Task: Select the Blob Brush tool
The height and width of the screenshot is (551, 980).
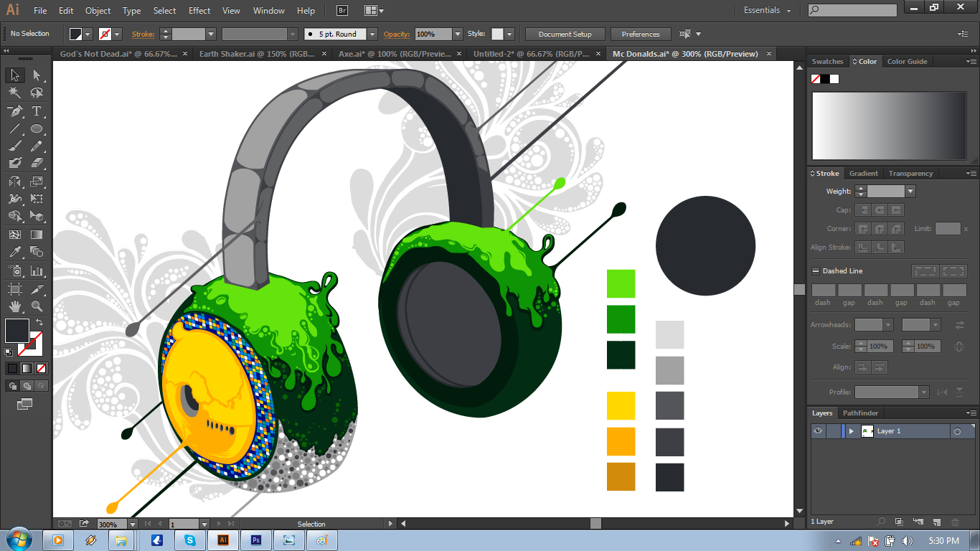Action: point(15,164)
